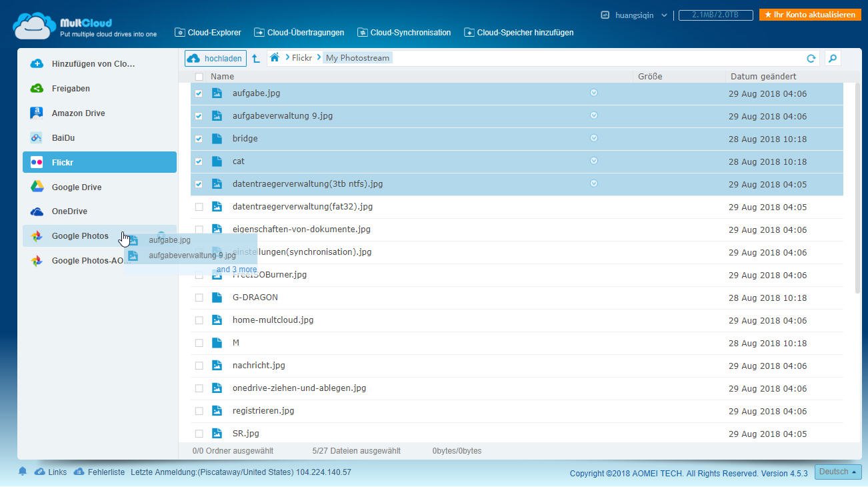Image resolution: width=868 pixels, height=487 pixels.
Task: Click the file list vertical scrollbar
Action: (857, 187)
